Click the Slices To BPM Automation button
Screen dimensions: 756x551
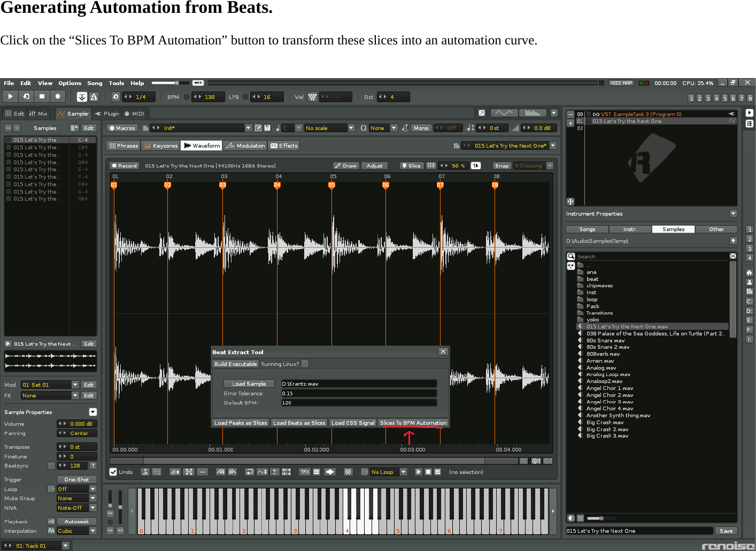pos(413,423)
